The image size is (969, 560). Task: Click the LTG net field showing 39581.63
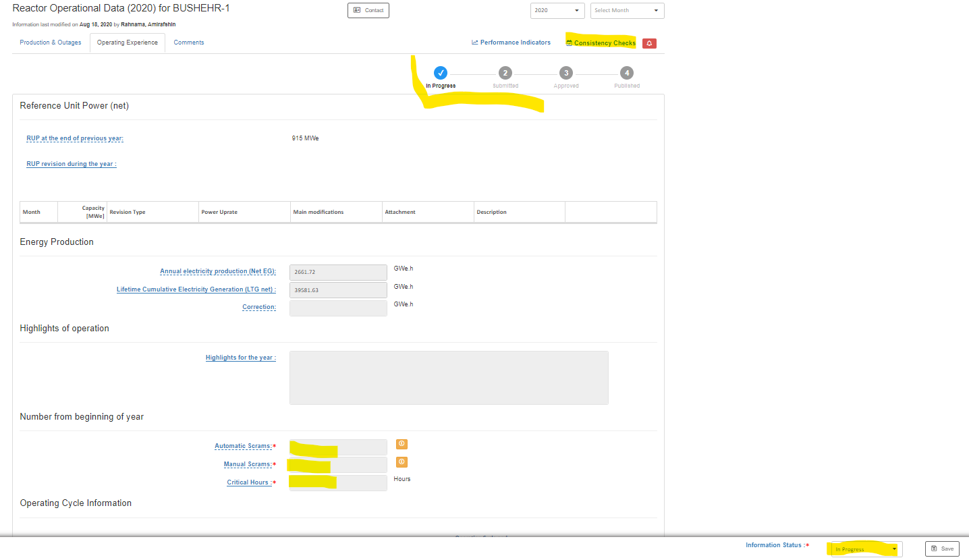[338, 290]
